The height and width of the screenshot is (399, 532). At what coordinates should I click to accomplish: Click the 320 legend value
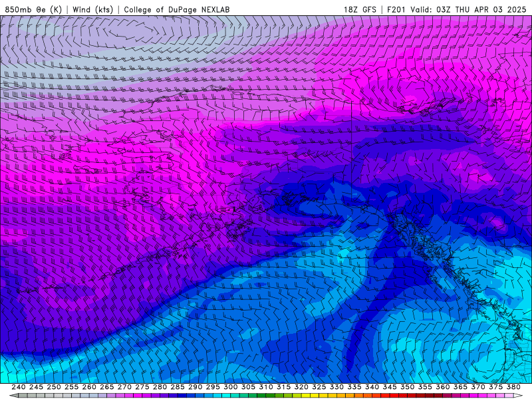tap(301, 387)
